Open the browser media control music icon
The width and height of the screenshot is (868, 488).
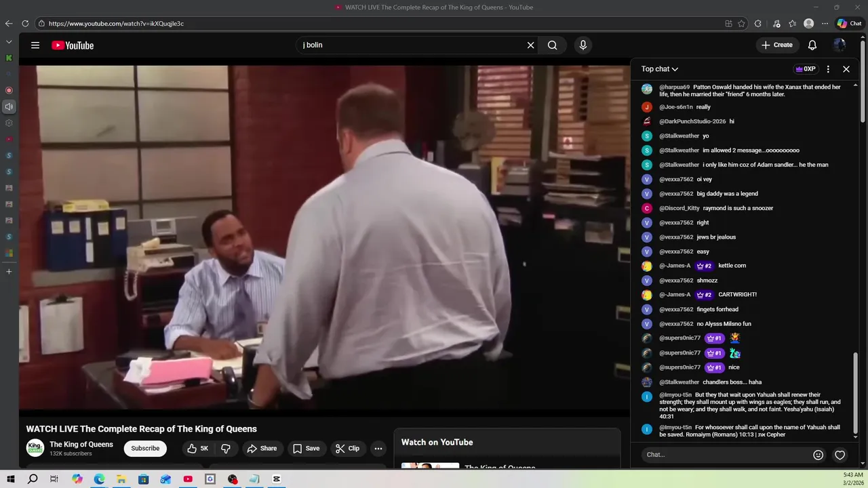[x=777, y=23]
